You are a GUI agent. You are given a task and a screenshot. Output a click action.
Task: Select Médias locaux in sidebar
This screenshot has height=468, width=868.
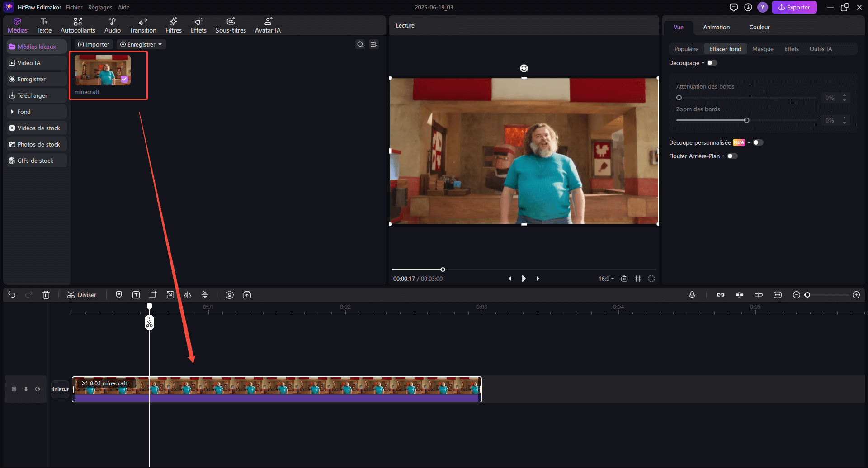(x=37, y=47)
